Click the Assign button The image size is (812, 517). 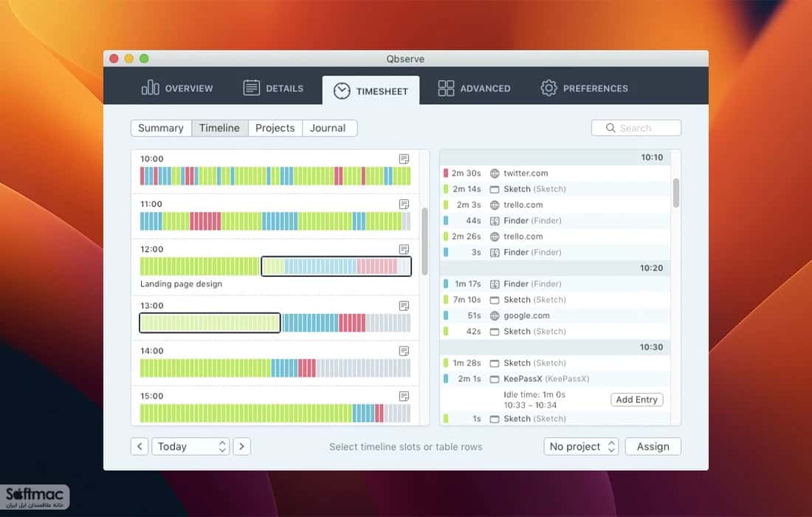[x=653, y=447]
